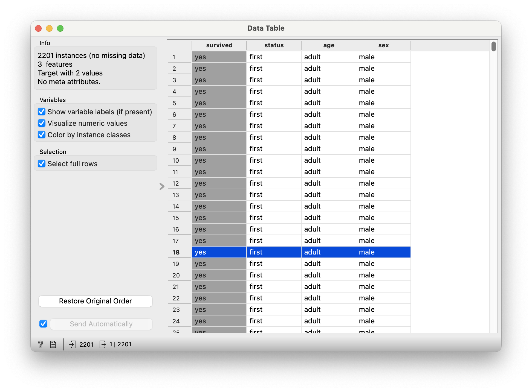This screenshot has width=532, height=392.
Task: Click the age column header
Action: pyautogui.click(x=329, y=45)
